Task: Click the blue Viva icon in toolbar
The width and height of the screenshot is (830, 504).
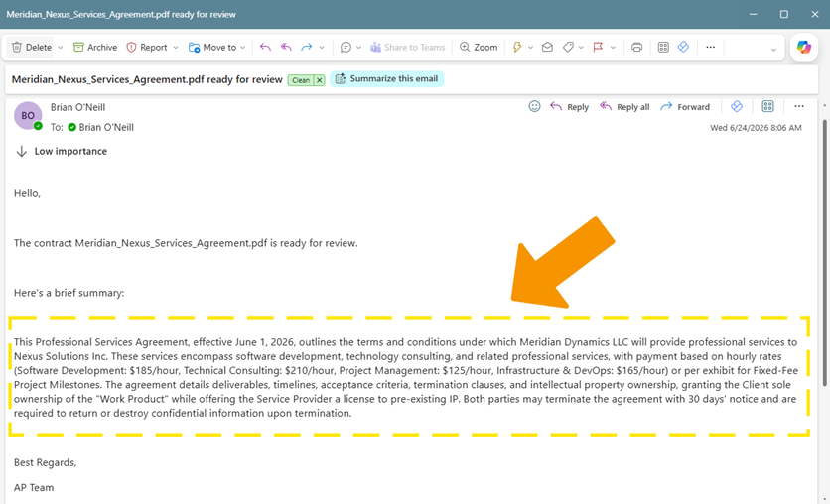Action: 683,47
